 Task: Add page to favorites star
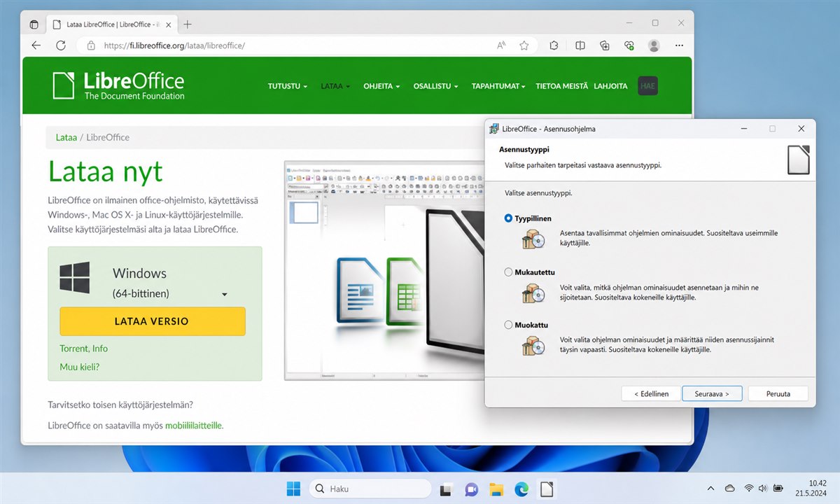pos(524,45)
